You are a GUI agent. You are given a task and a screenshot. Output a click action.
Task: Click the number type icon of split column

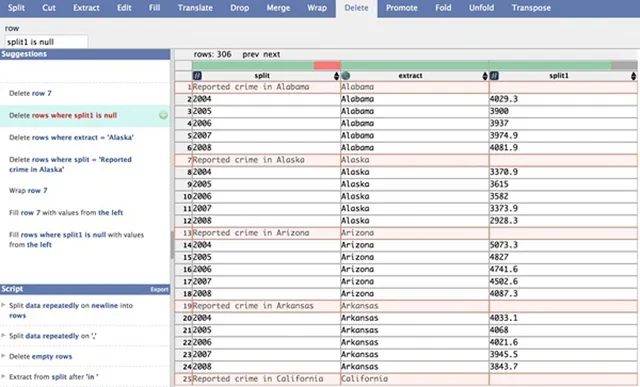pyautogui.click(x=197, y=76)
